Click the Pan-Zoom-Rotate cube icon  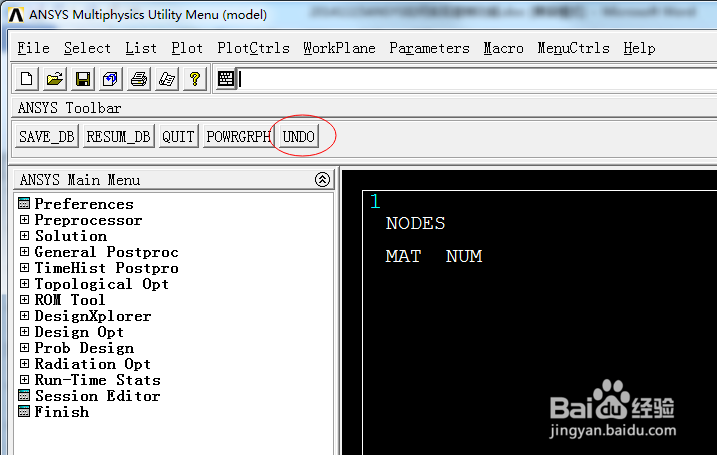[110, 79]
